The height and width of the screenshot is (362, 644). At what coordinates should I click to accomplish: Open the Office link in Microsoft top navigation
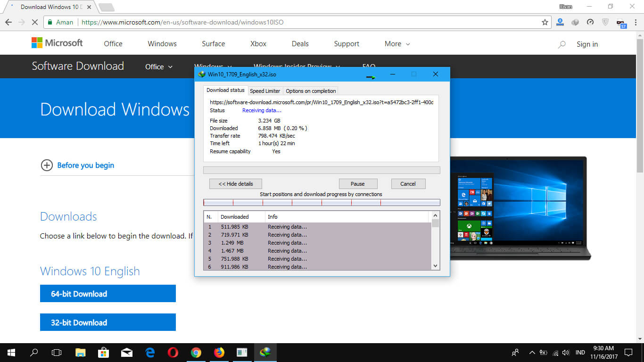click(113, 44)
